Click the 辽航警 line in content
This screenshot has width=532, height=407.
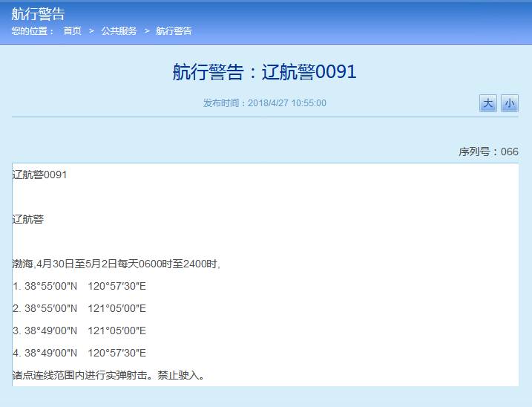(28, 219)
